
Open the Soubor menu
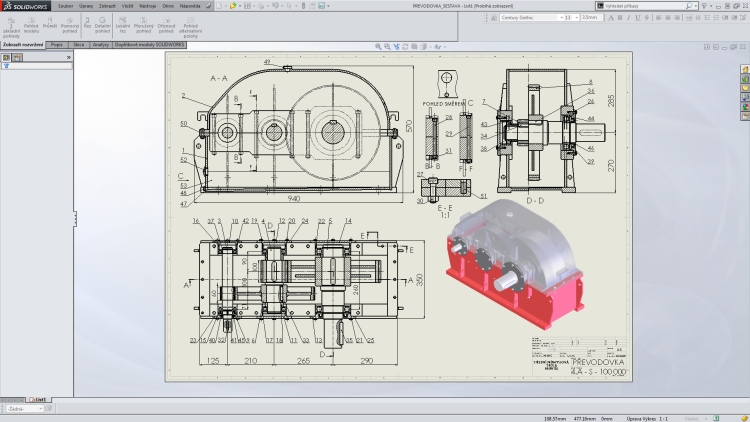[x=66, y=6]
